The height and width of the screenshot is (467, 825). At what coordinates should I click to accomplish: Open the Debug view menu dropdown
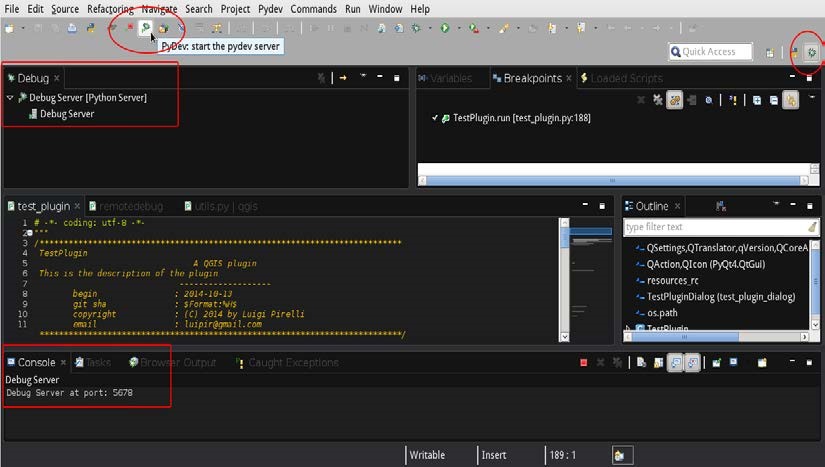pyautogui.click(x=363, y=76)
